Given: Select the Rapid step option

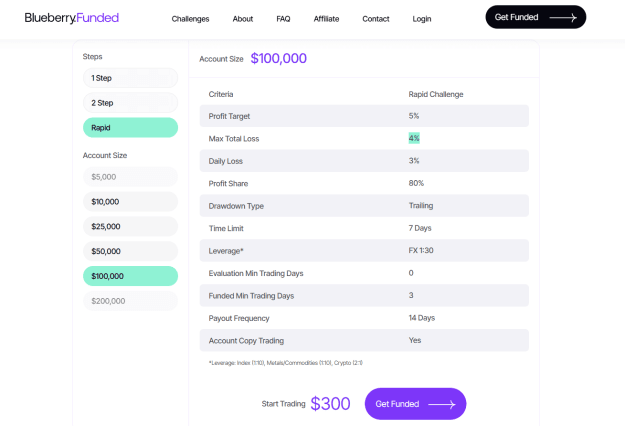Looking at the screenshot, I should [130, 128].
